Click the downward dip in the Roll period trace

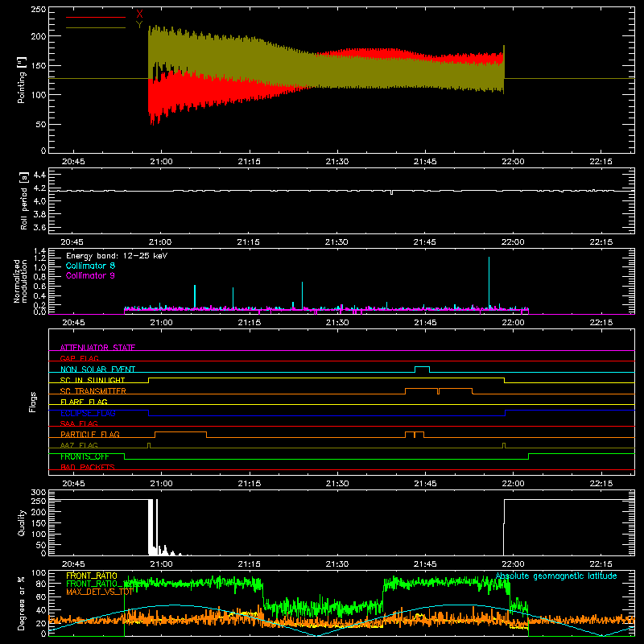point(391,192)
